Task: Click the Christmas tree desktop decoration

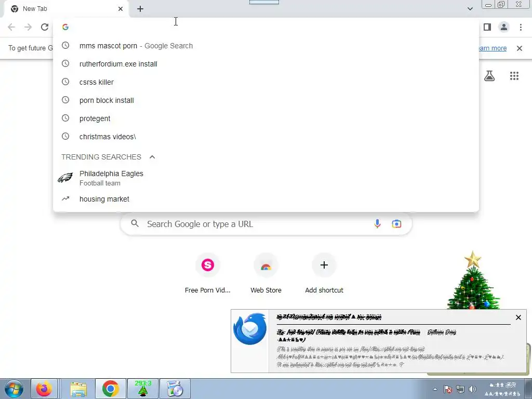Action: coord(473,280)
